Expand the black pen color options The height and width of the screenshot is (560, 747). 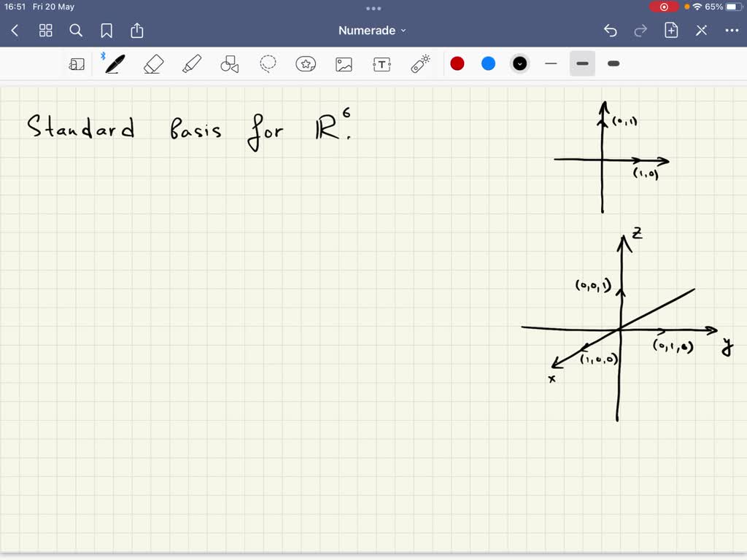coord(519,63)
